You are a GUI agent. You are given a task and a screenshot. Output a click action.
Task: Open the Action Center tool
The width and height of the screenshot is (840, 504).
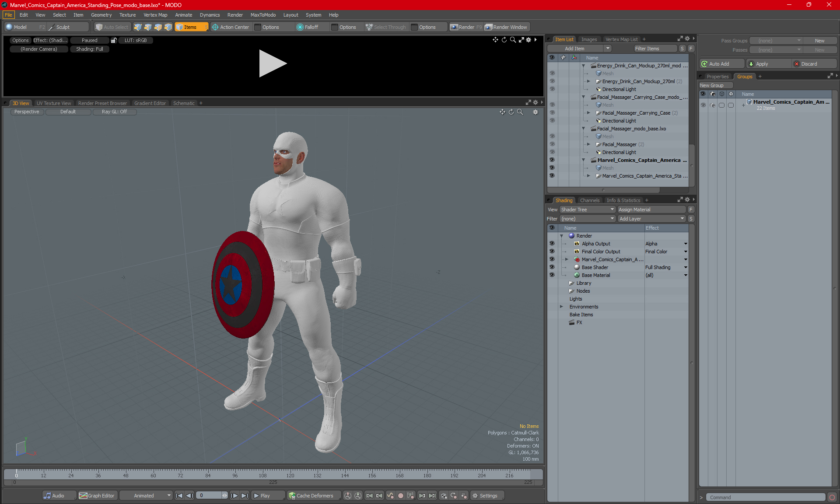pyautogui.click(x=231, y=27)
